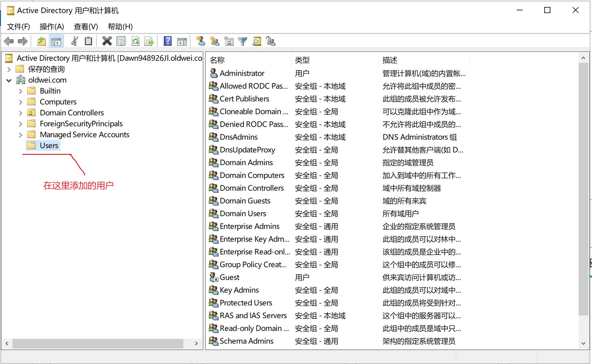
Task: Click the Find objects toolbar icon
Action: [x=257, y=41]
